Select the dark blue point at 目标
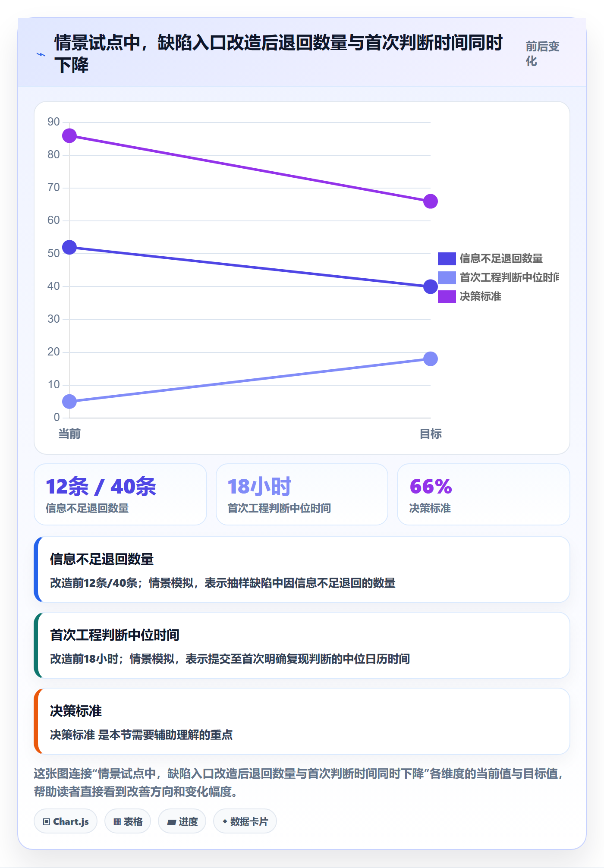 point(430,286)
